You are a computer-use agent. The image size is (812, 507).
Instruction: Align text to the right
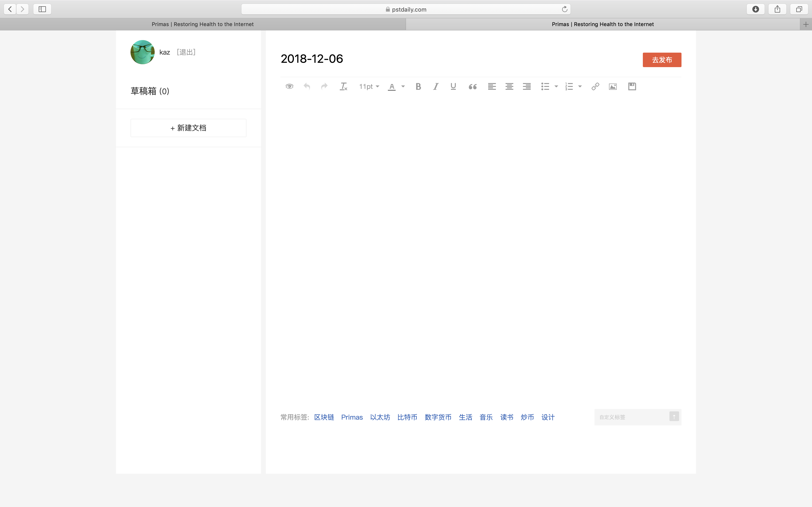[526, 86]
